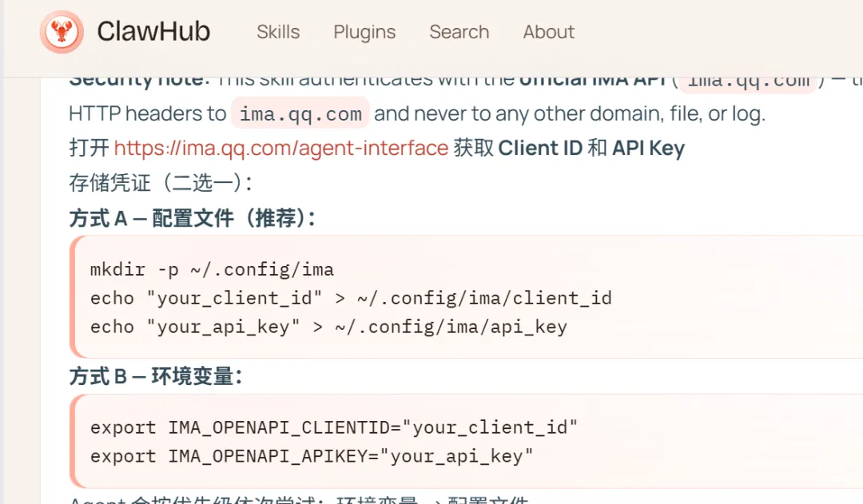Click the '方式 A — 配置文件（推荐）' heading
The image size is (863, 504).
tap(193, 218)
